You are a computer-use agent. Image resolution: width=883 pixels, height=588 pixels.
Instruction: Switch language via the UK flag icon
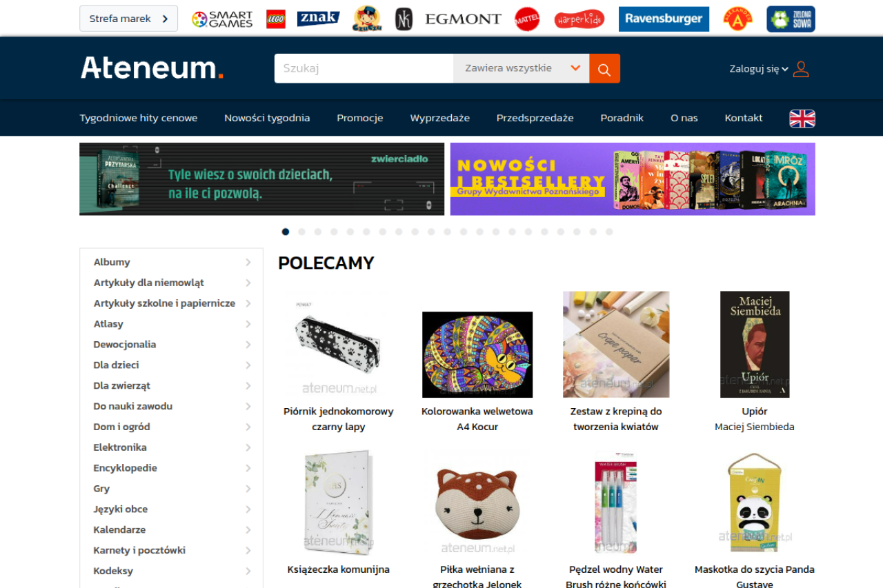pyautogui.click(x=802, y=119)
